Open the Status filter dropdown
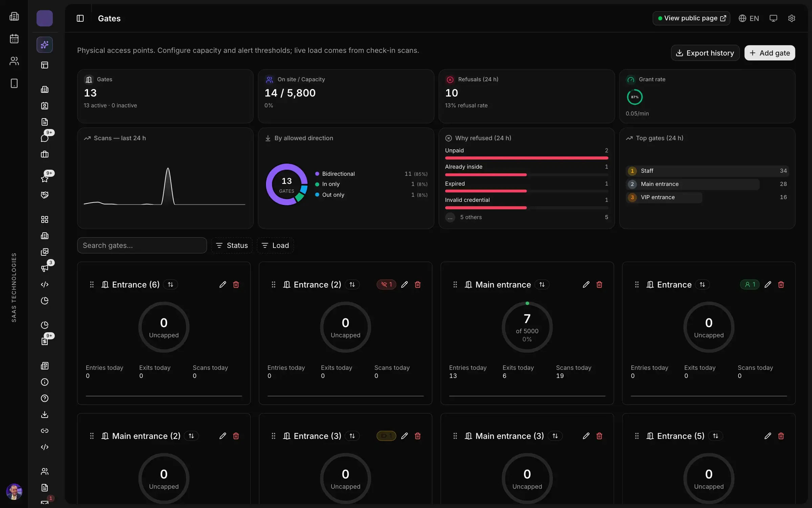 232,245
